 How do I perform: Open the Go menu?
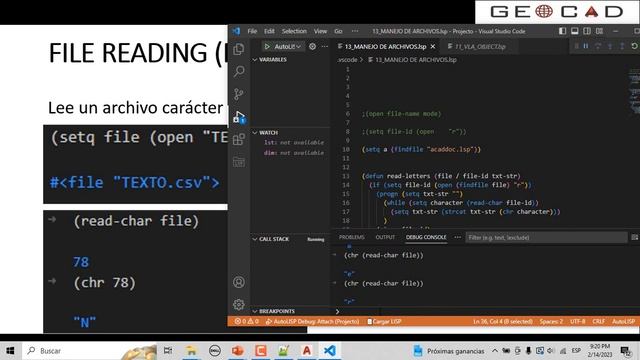[x=338, y=31]
